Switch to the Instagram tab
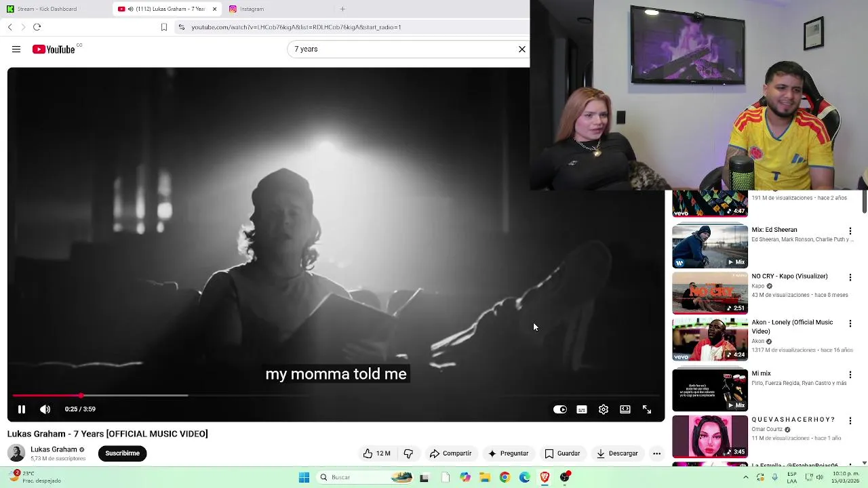Screen dimensions: 868x488 (251, 9)
